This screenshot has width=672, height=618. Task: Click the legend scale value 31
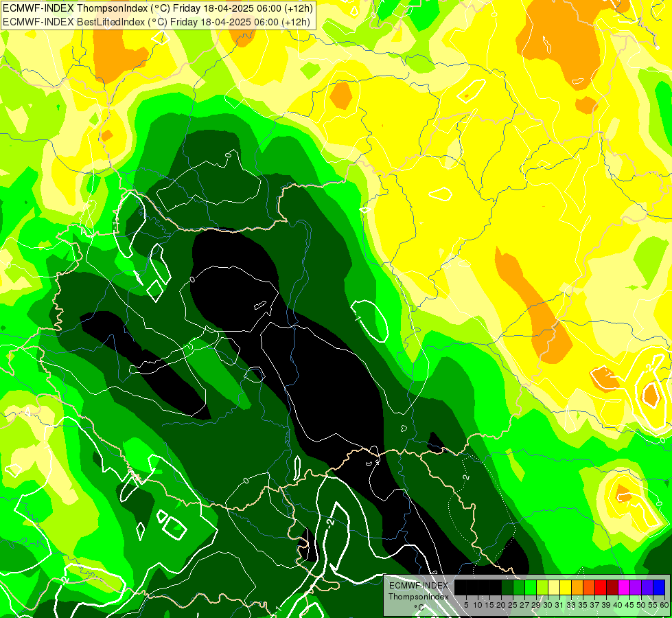point(559,605)
